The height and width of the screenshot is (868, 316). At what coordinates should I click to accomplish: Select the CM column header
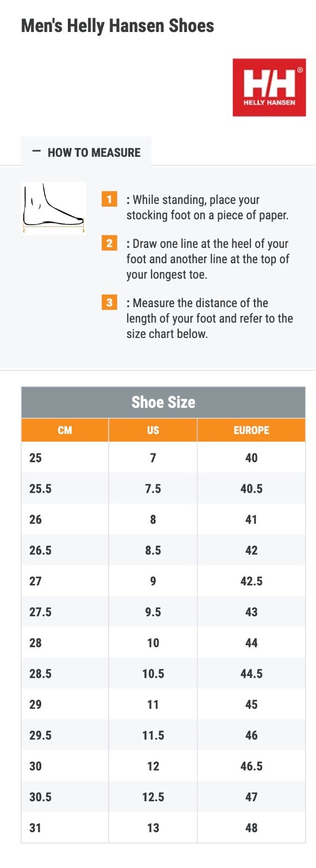64,430
